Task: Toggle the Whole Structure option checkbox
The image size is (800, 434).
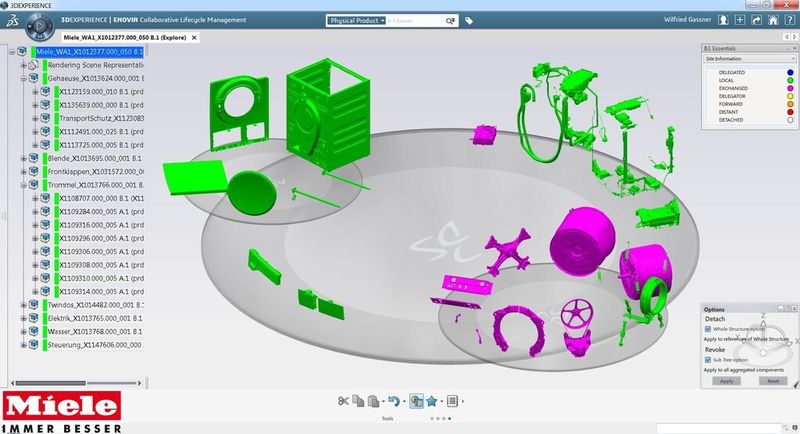Action: pyautogui.click(x=708, y=329)
